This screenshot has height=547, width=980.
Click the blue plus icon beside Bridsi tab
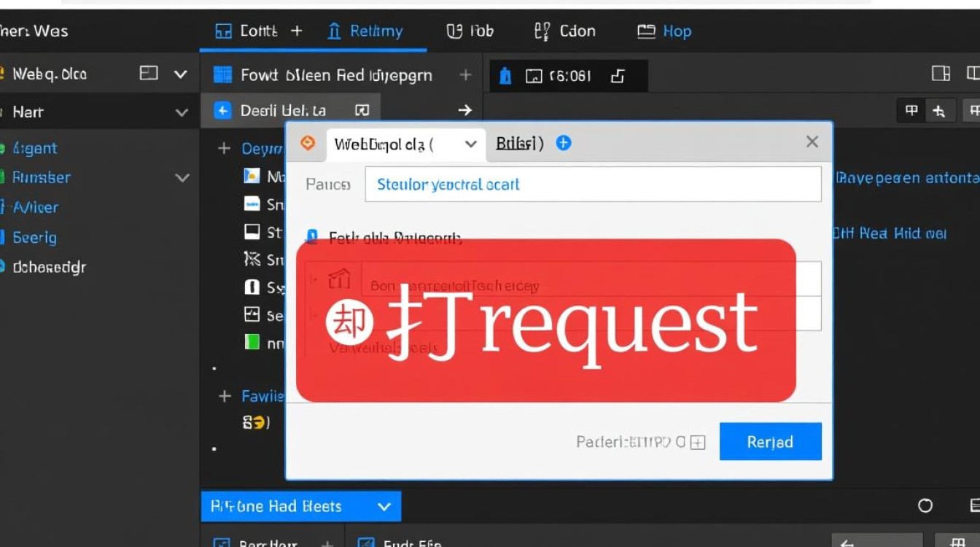[563, 143]
